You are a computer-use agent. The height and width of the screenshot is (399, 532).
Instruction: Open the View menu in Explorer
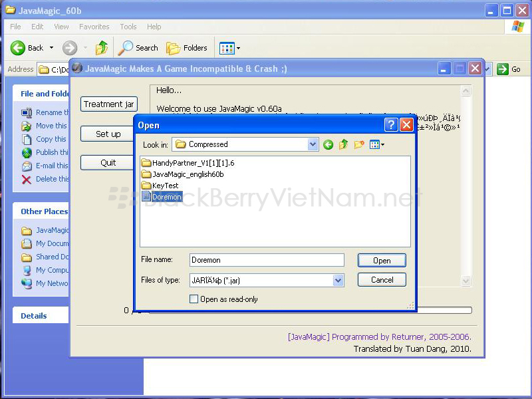(61, 27)
